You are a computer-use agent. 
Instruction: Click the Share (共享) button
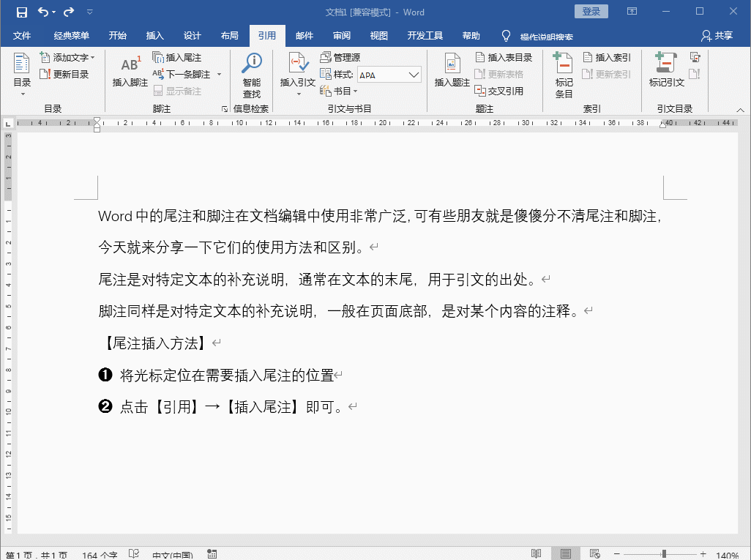(718, 34)
